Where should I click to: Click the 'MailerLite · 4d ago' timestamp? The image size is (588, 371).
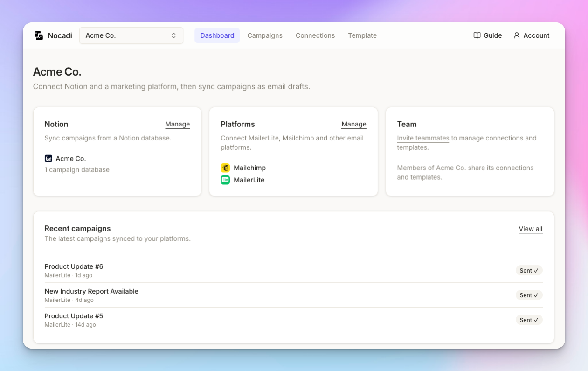coord(69,300)
